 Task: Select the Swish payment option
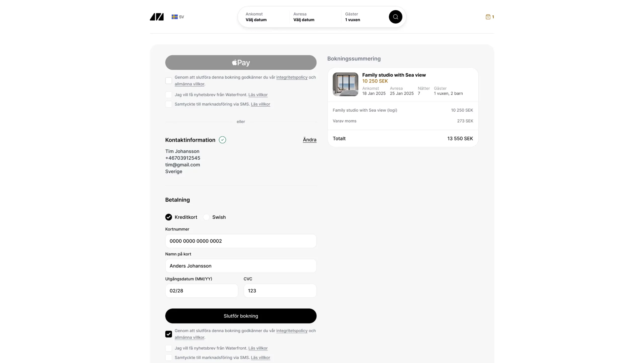[x=206, y=217]
